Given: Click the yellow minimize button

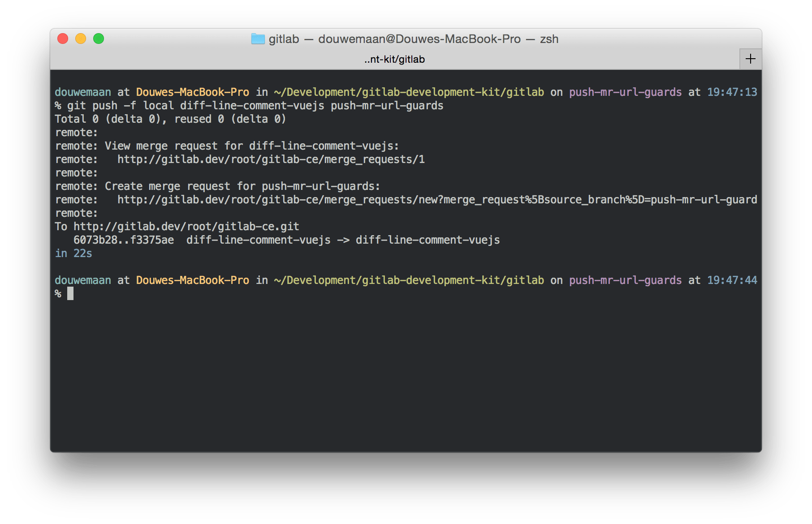Looking at the screenshot, I should [x=80, y=39].
